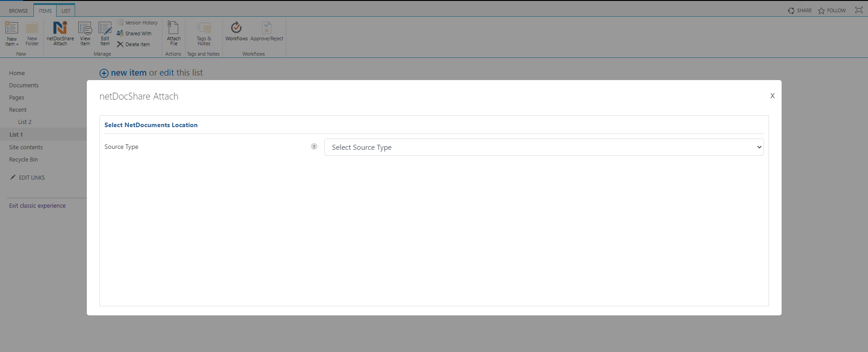
Task: Click the 'Select NetDocuments Location' heading
Action: pyautogui.click(x=151, y=125)
